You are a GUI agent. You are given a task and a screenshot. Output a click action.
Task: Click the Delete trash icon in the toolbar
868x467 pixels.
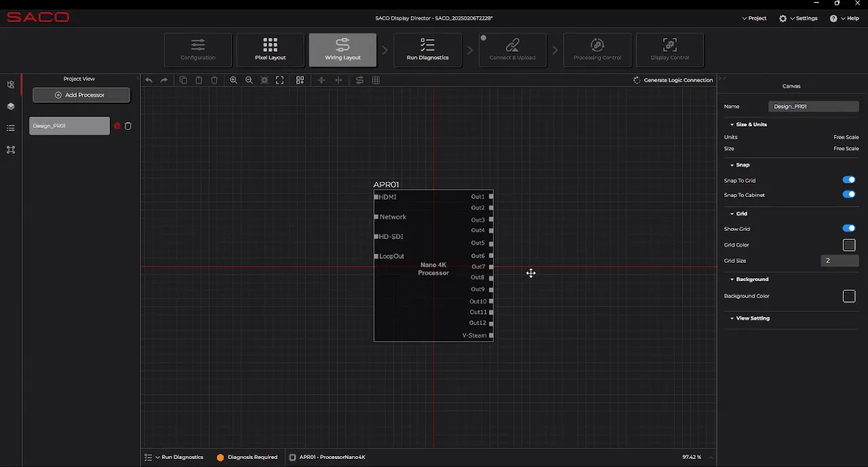pyautogui.click(x=214, y=80)
